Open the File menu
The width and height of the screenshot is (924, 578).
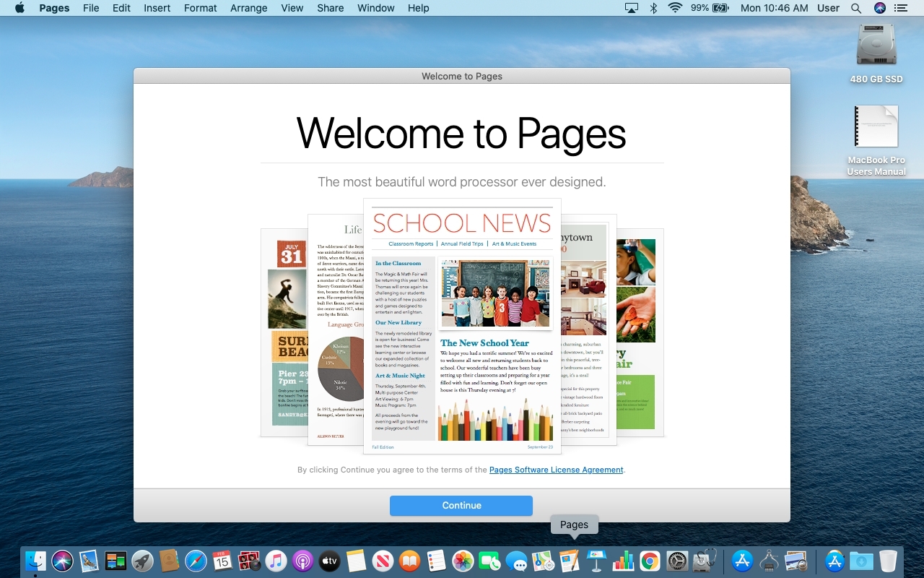[91, 8]
